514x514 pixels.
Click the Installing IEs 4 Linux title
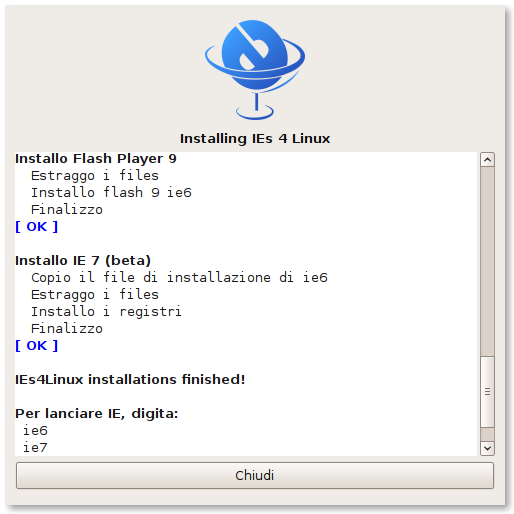[x=255, y=139]
